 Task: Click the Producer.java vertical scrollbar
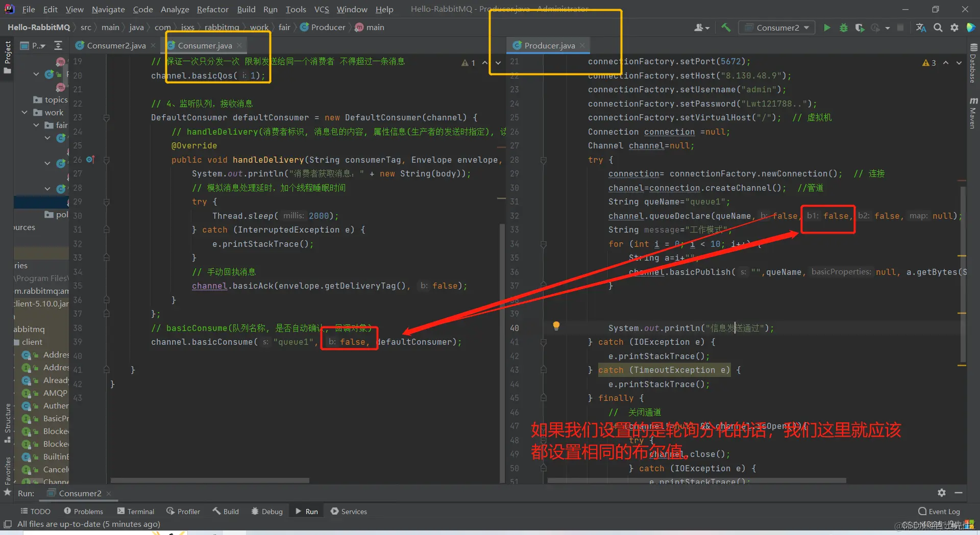point(963,274)
